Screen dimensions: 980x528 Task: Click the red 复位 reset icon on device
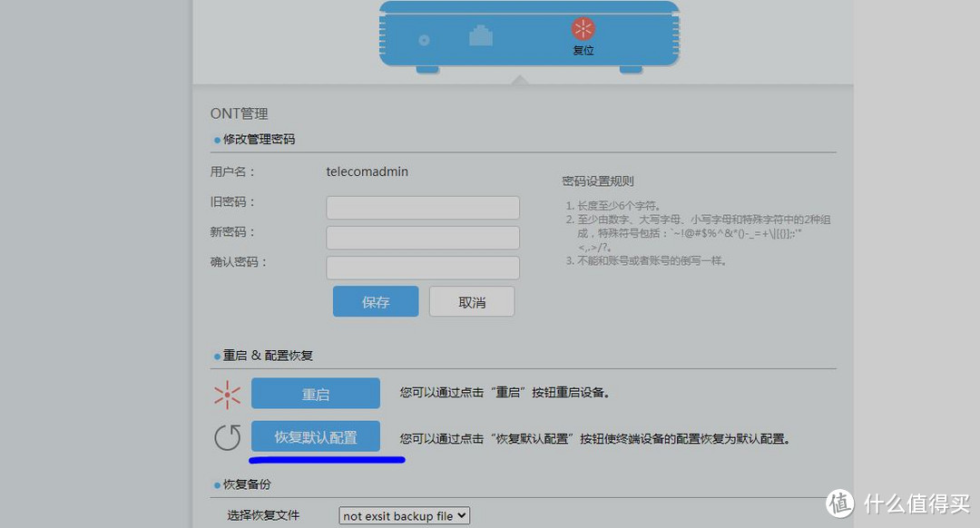point(583,29)
